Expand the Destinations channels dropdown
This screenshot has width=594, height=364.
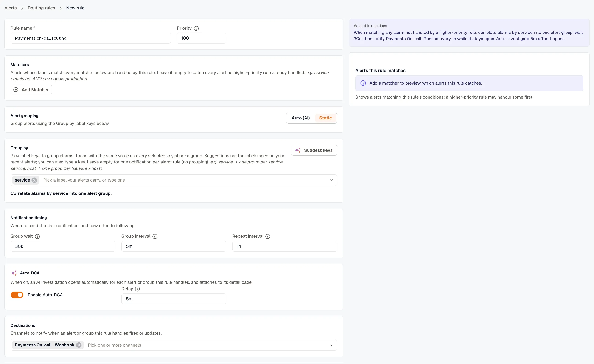[331, 345]
